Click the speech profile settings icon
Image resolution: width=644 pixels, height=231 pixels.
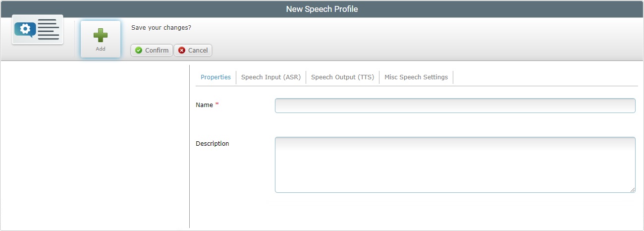38,30
